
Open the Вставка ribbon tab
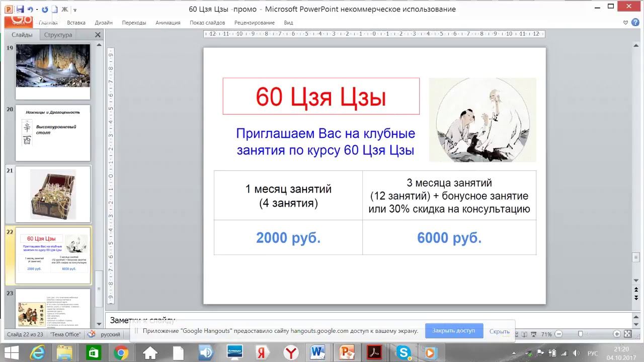coord(76,23)
